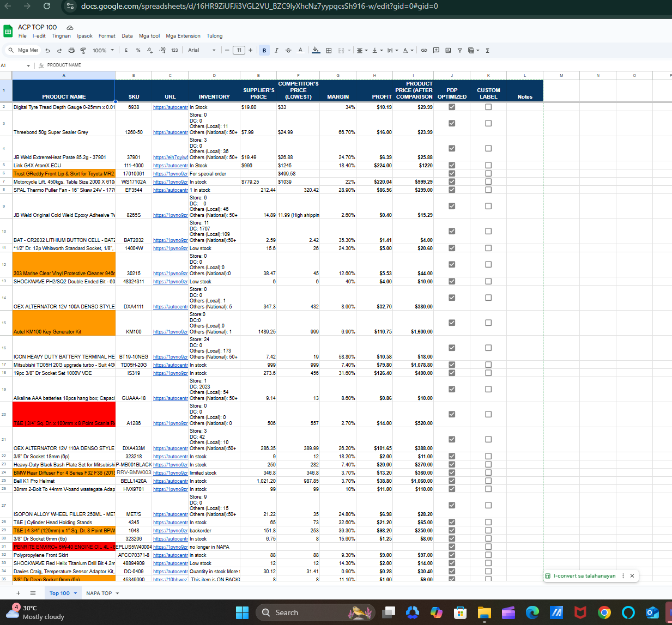Apply percent format from the toolbar
The height and width of the screenshot is (625, 672).
138,50
